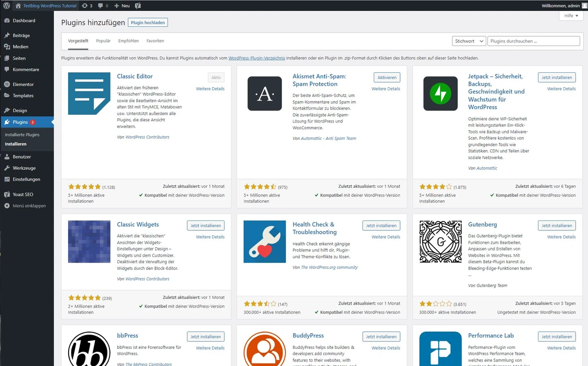Collapse the sidebar with Menü einklappen
The width and height of the screenshot is (588, 366).
(29, 205)
